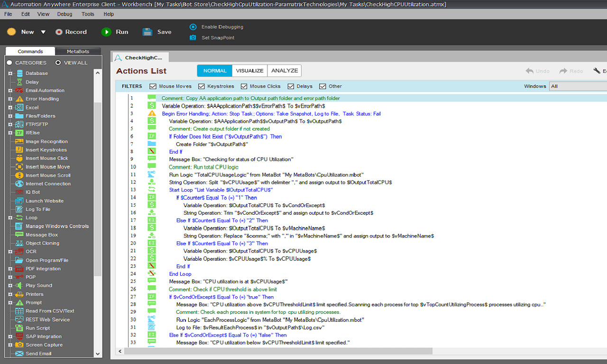Click the Screen Capture camera icon

[x=19, y=345]
